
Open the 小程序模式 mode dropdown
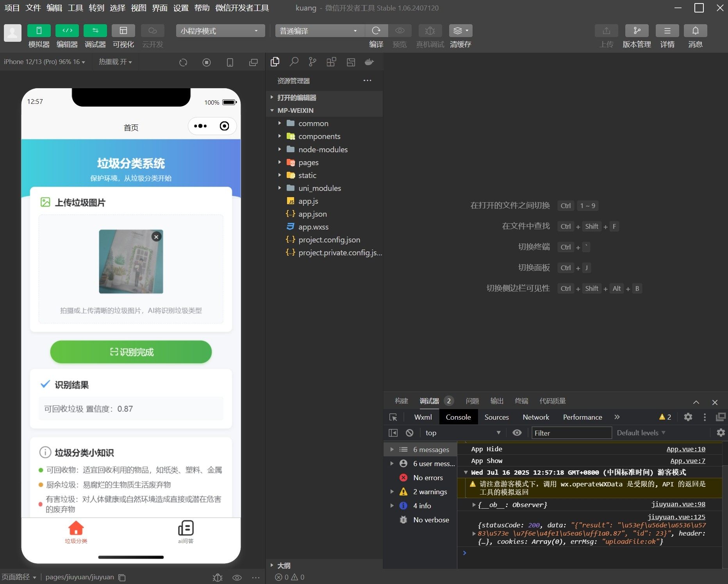point(220,31)
